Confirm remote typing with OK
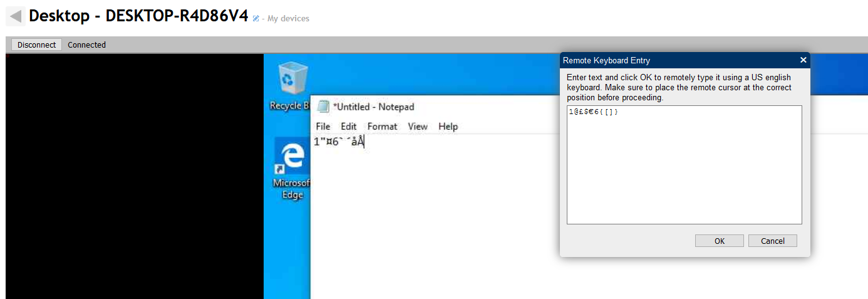 pyautogui.click(x=720, y=241)
